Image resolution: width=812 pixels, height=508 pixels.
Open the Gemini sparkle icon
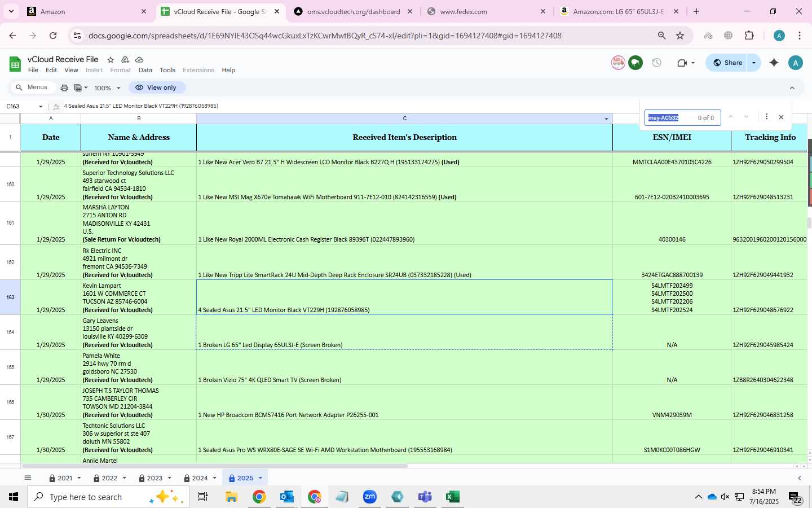pyautogui.click(x=774, y=63)
